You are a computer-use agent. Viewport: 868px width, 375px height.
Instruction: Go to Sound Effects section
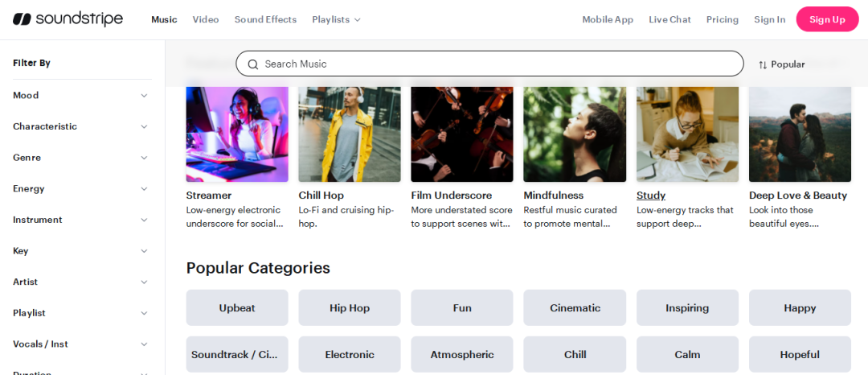(265, 19)
